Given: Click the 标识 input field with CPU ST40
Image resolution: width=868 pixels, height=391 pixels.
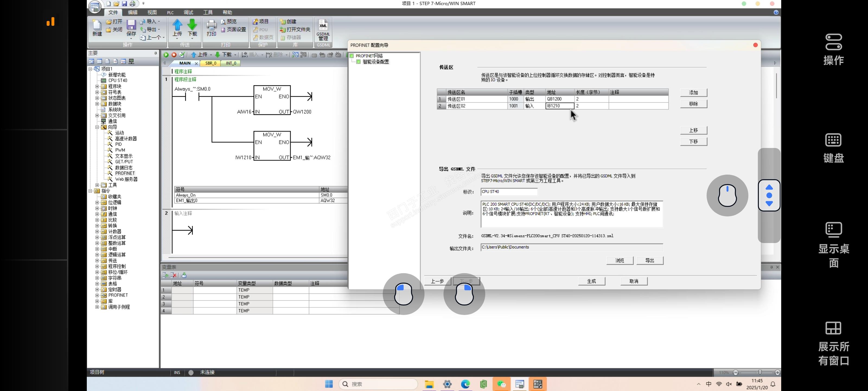Looking at the screenshot, I should [x=509, y=192].
